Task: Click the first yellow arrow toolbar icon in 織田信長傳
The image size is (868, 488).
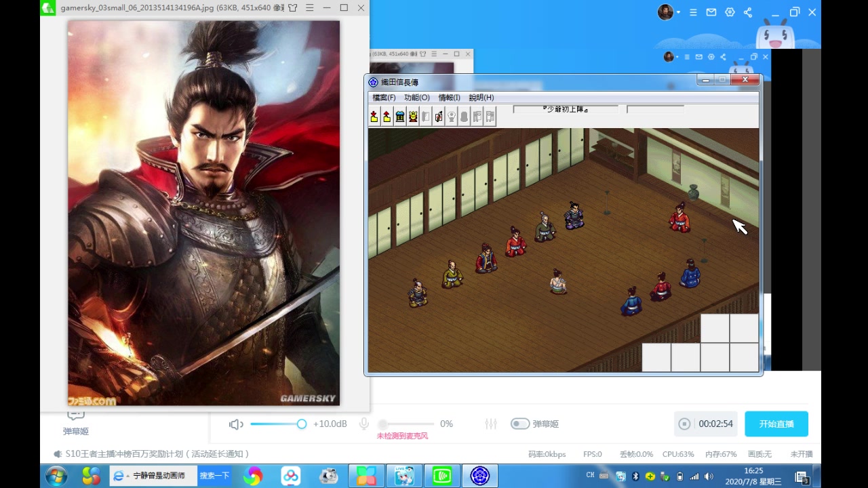Action: (374, 117)
